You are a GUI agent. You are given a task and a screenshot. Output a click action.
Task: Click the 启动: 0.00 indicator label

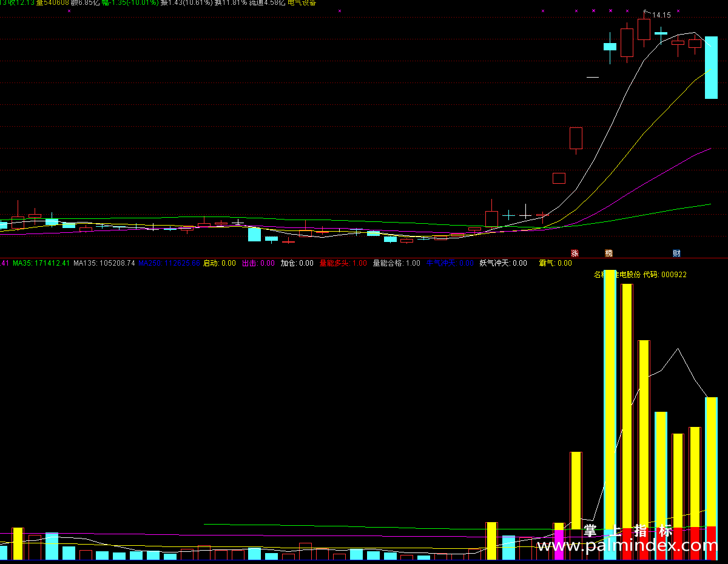[x=219, y=263]
